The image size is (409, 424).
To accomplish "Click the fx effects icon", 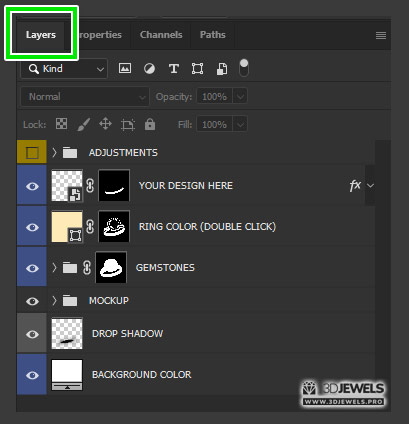I will (x=355, y=185).
